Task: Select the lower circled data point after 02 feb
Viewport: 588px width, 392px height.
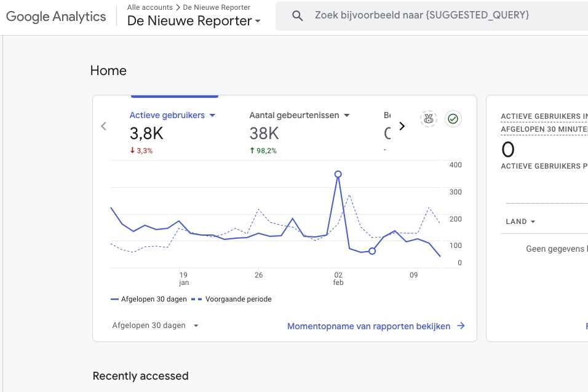Action: click(x=372, y=251)
